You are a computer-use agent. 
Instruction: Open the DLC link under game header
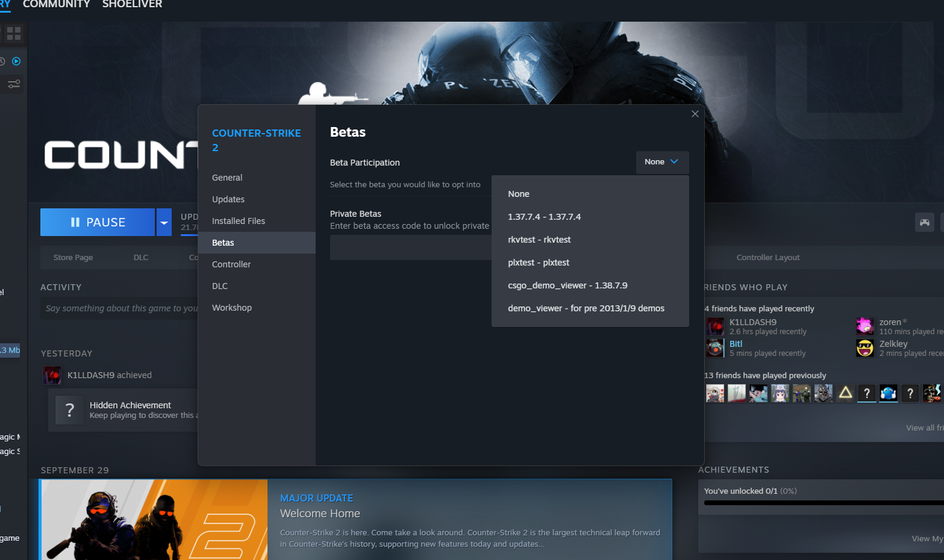[141, 257]
